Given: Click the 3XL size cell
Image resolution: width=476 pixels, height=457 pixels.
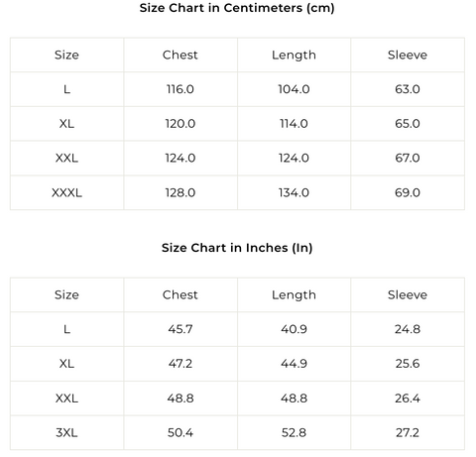Looking at the screenshot, I should click(66, 432).
